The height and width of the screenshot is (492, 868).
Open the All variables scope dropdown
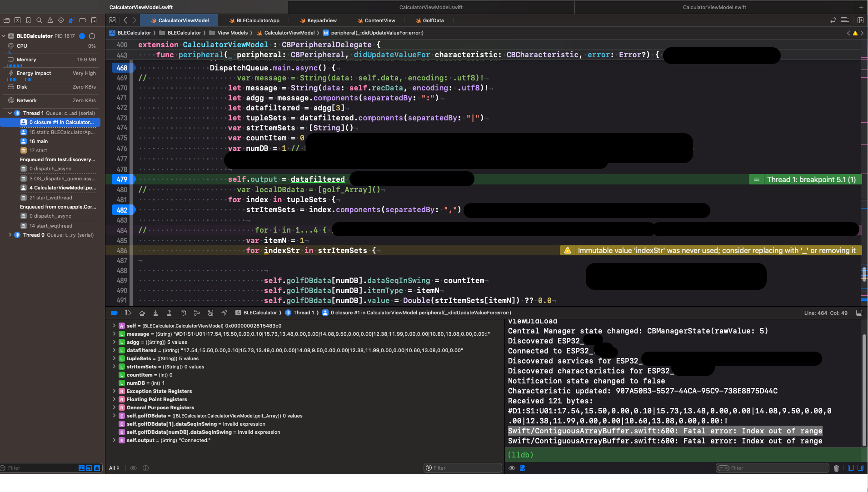point(114,468)
